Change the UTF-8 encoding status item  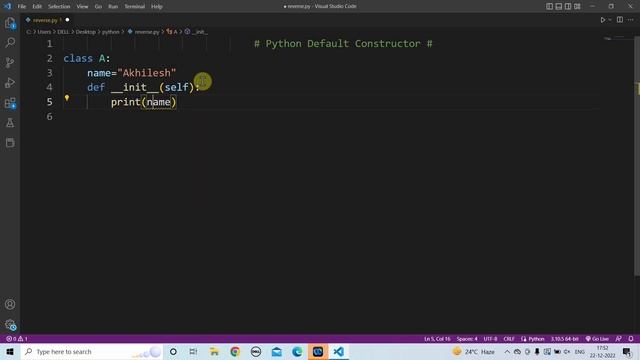pyautogui.click(x=490, y=339)
